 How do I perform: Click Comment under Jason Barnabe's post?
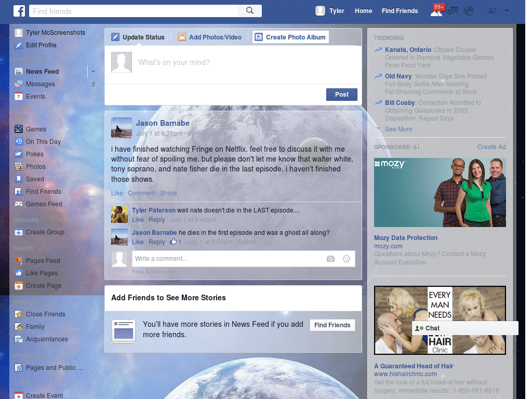141,193
